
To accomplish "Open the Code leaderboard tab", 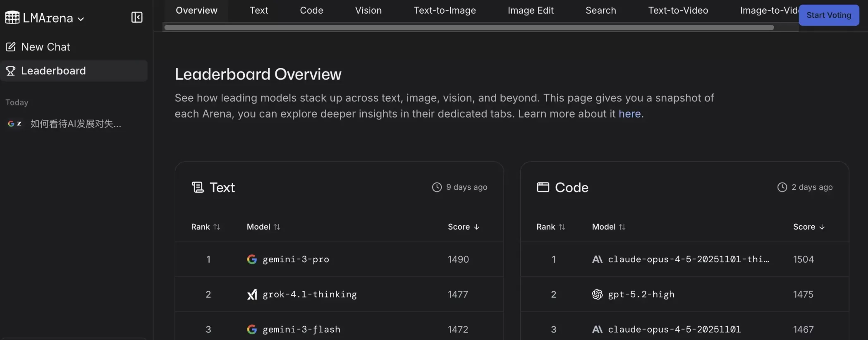I will coord(311,10).
